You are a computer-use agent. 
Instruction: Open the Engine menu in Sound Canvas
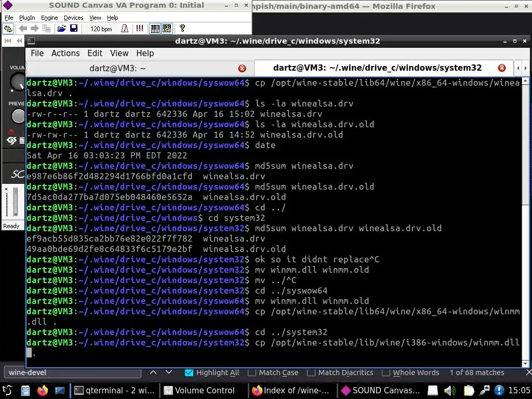pyautogui.click(x=49, y=18)
